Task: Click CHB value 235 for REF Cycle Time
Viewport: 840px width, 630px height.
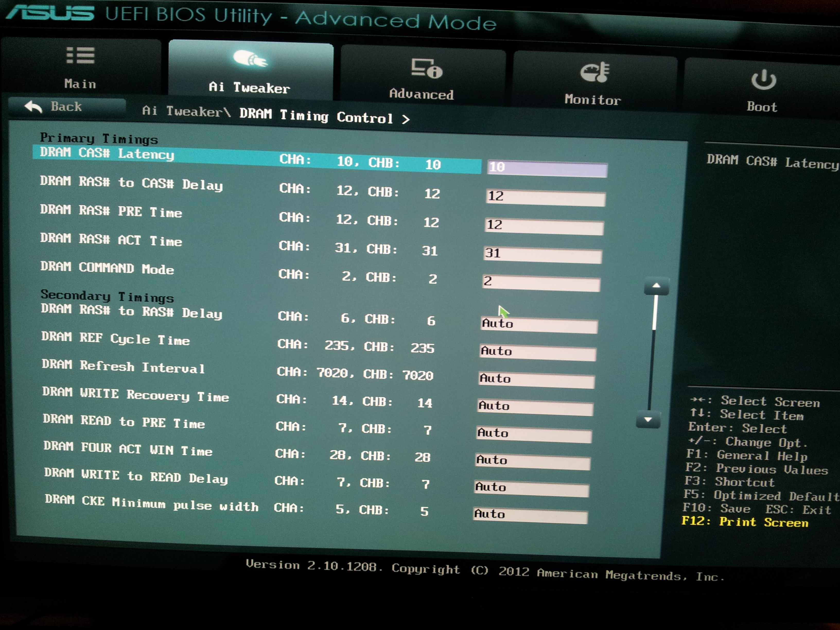Action: click(x=422, y=348)
